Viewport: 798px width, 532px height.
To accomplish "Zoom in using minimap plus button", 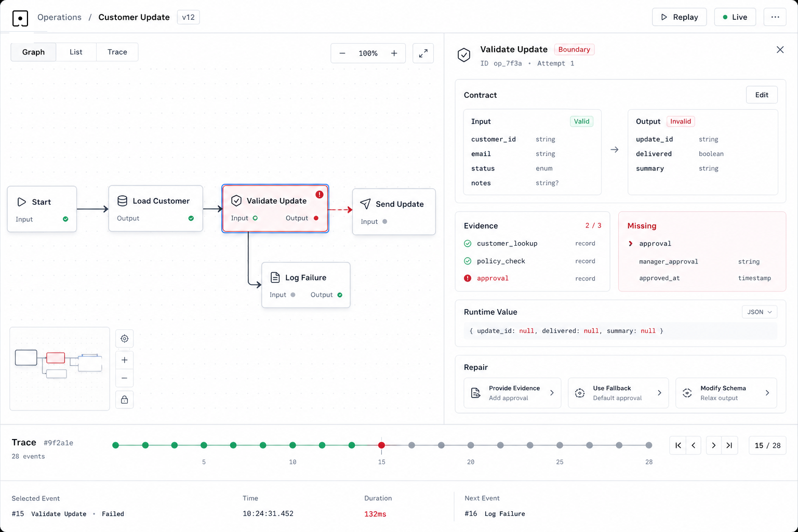I will click(125, 360).
